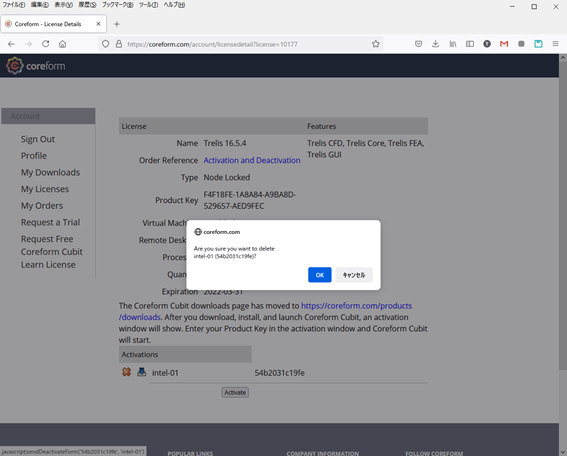
Task: Click the scrollbar up arrow
Action: (x=563, y=58)
